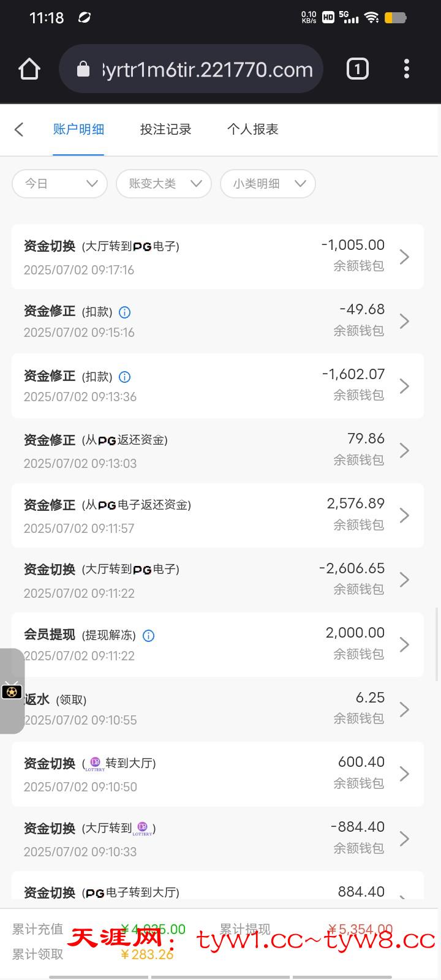Tap the back arrow beside 账户明细
The width and height of the screenshot is (441, 980).
(20, 129)
